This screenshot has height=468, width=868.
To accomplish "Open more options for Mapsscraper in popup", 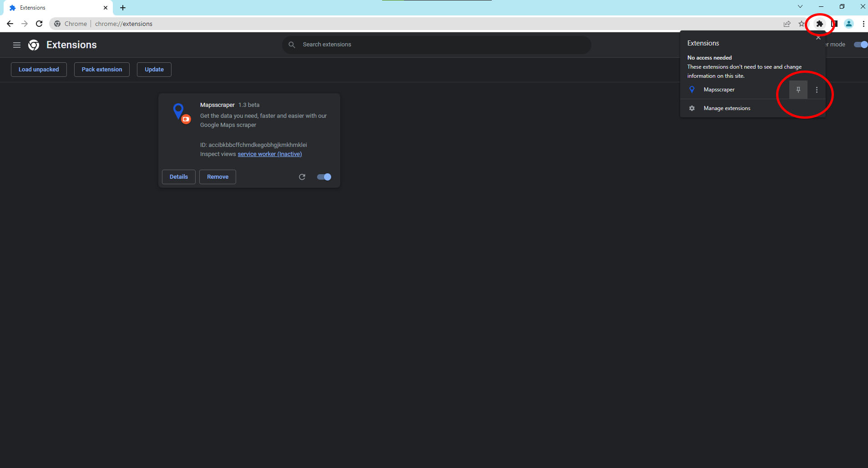I will 817,90.
